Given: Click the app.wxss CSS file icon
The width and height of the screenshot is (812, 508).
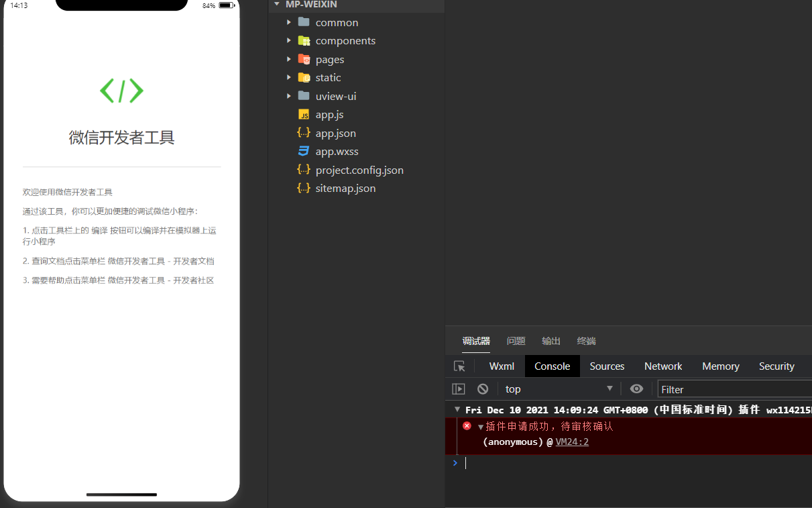Looking at the screenshot, I should pyautogui.click(x=304, y=151).
